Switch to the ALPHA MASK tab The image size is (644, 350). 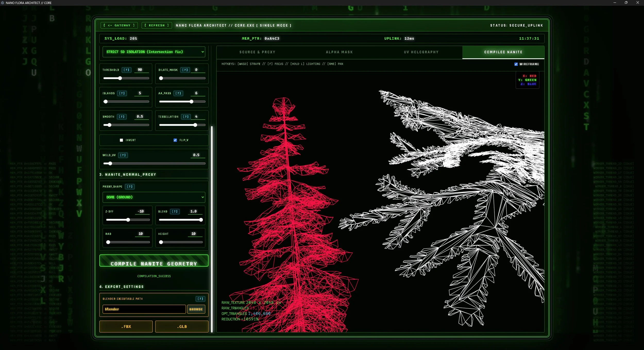339,52
